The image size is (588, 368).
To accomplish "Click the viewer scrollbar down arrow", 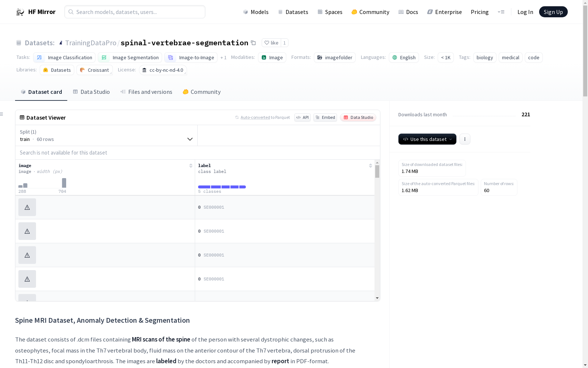I will tap(377, 298).
